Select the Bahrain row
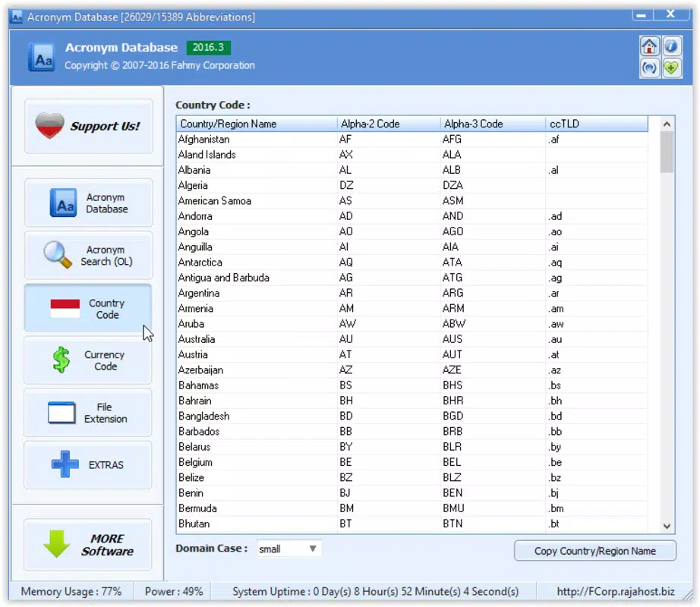The height and width of the screenshot is (607, 700). pos(412,401)
